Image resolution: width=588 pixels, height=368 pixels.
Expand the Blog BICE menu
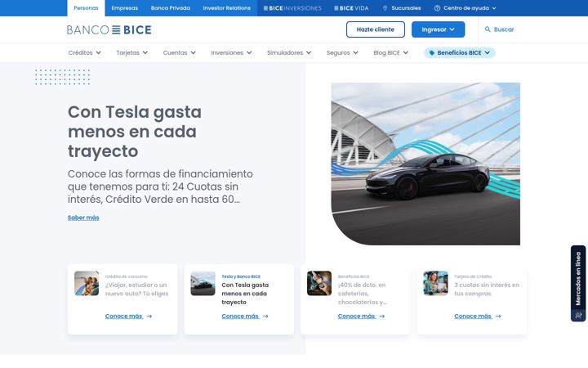(x=390, y=53)
